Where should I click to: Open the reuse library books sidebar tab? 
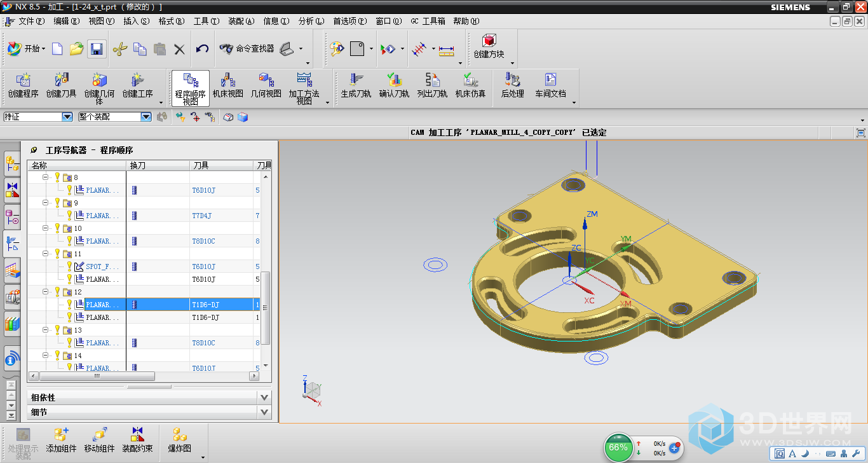coord(12,324)
